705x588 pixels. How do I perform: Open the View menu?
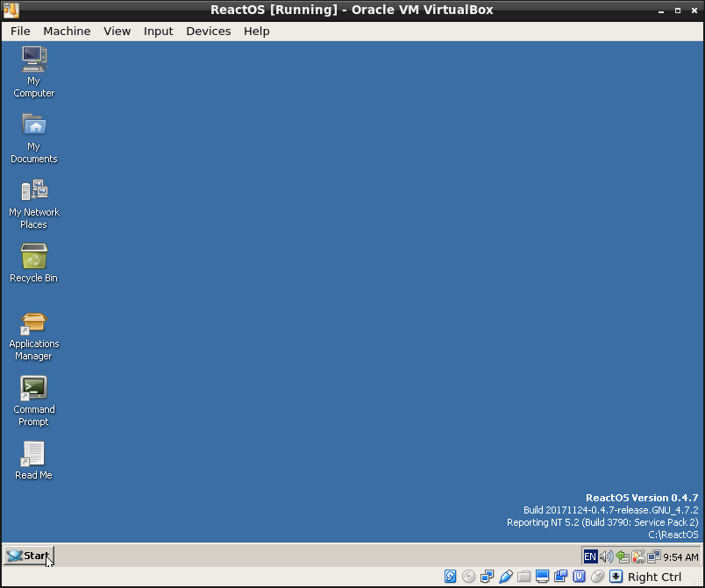[x=117, y=31]
